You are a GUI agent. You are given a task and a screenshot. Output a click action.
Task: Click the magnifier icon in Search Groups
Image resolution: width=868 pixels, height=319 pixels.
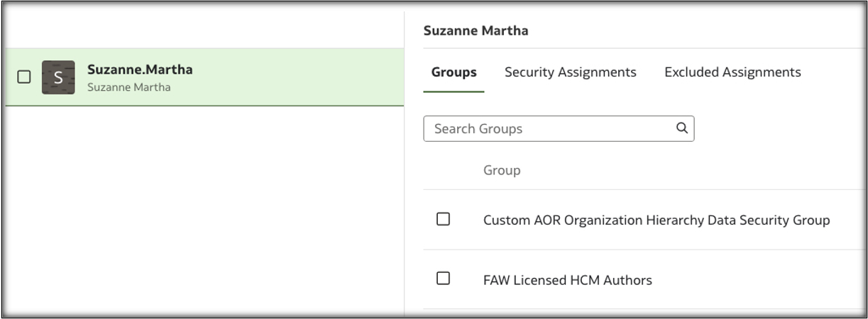click(x=681, y=128)
